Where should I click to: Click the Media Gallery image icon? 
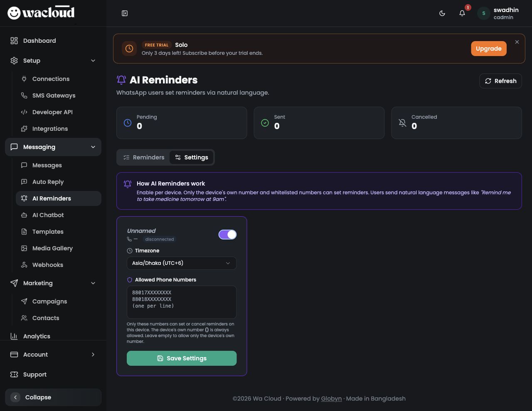pos(24,248)
